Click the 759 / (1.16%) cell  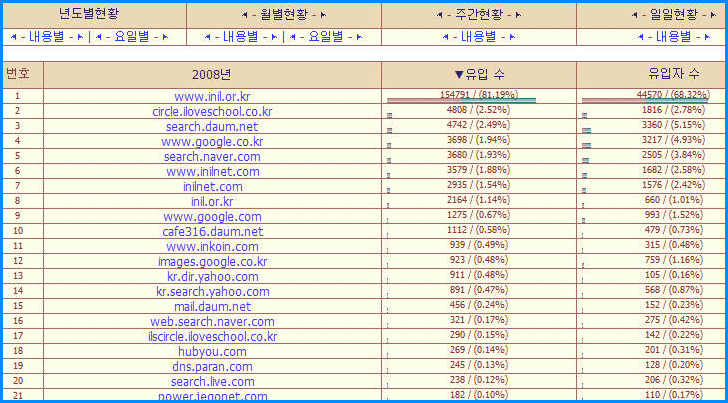pos(674,260)
